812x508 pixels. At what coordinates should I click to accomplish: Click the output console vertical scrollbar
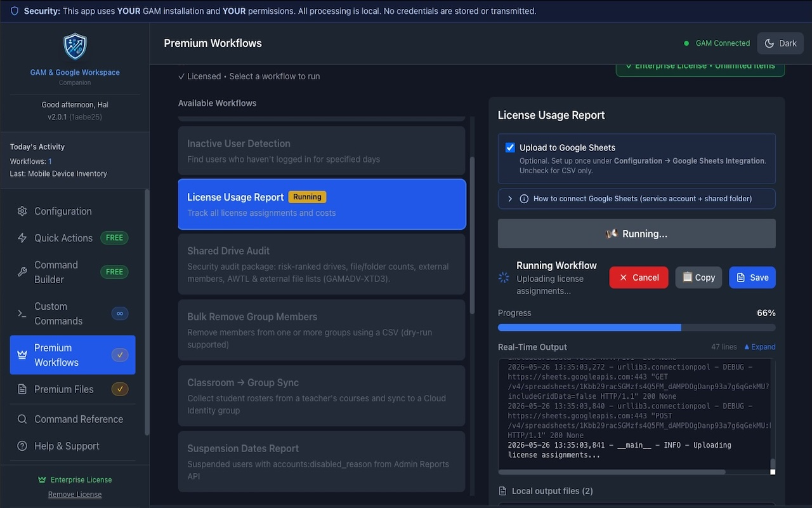[x=773, y=463]
